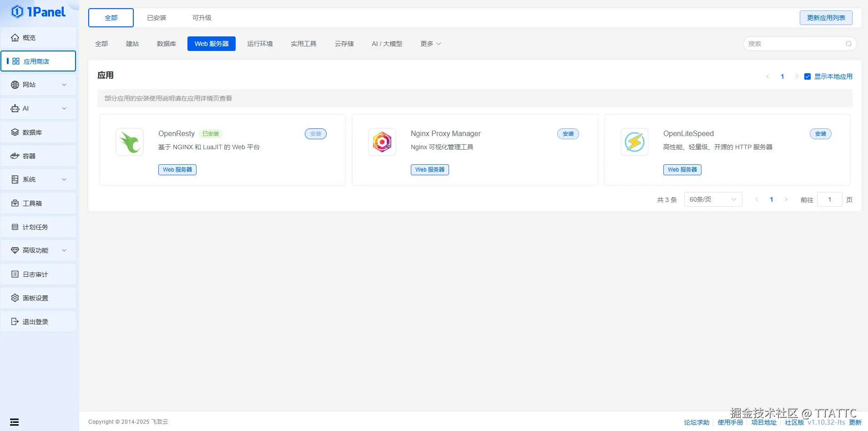This screenshot has width=868, height=431.
Task: Expand the 系统 sidebar submenu
Action: click(x=64, y=179)
